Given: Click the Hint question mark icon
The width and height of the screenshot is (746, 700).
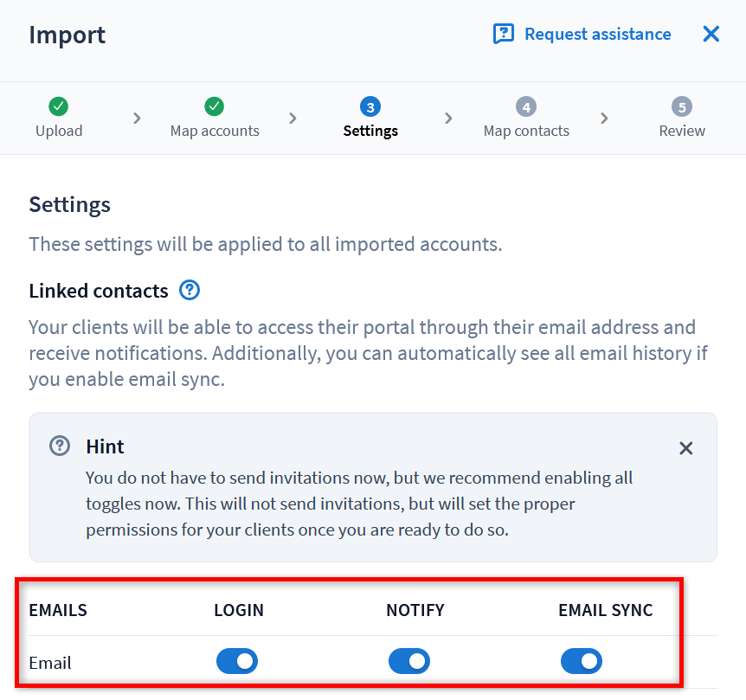Looking at the screenshot, I should coord(60,446).
